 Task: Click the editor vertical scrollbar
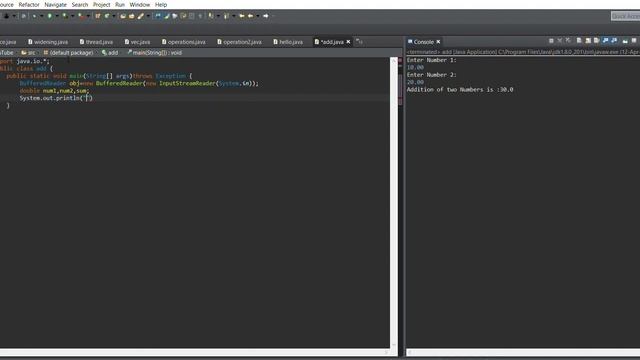pyautogui.click(x=394, y=202)
